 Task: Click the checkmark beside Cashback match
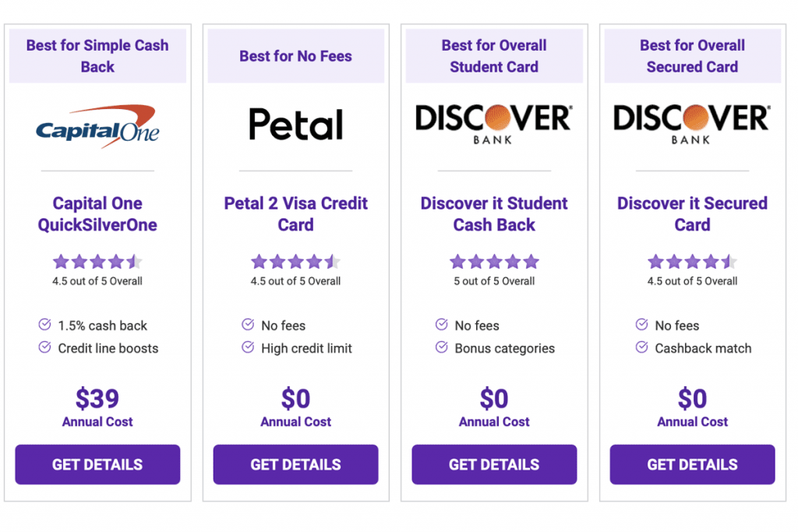pyautogui.click(x=642, y=347)
